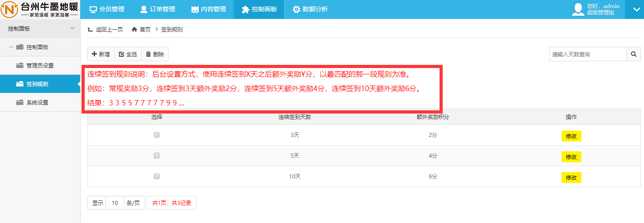The height and width of the screenshot is (223, 644).
Task: Expand the admin account dropdown arrow
Action: pos(636,9)
